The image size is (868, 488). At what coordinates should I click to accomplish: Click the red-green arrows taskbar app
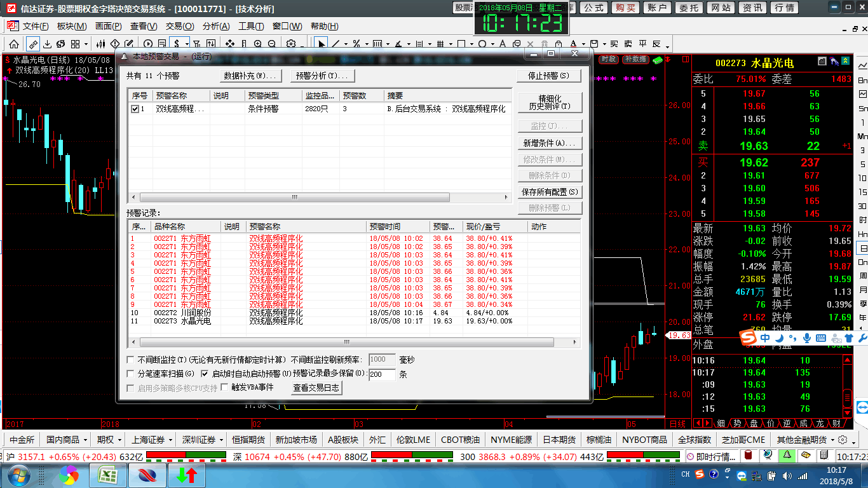186,475
